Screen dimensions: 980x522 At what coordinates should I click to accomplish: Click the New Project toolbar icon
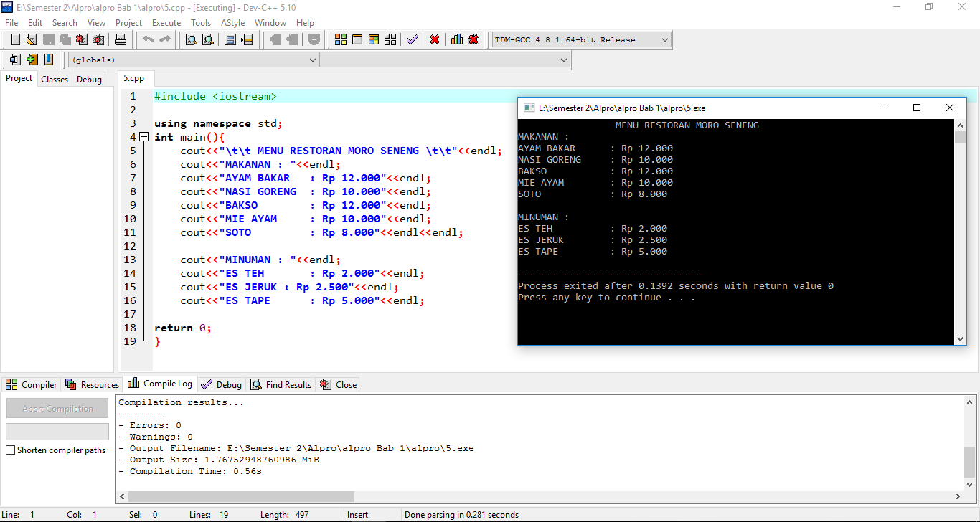pyautogui.click(x=15, y=39)
